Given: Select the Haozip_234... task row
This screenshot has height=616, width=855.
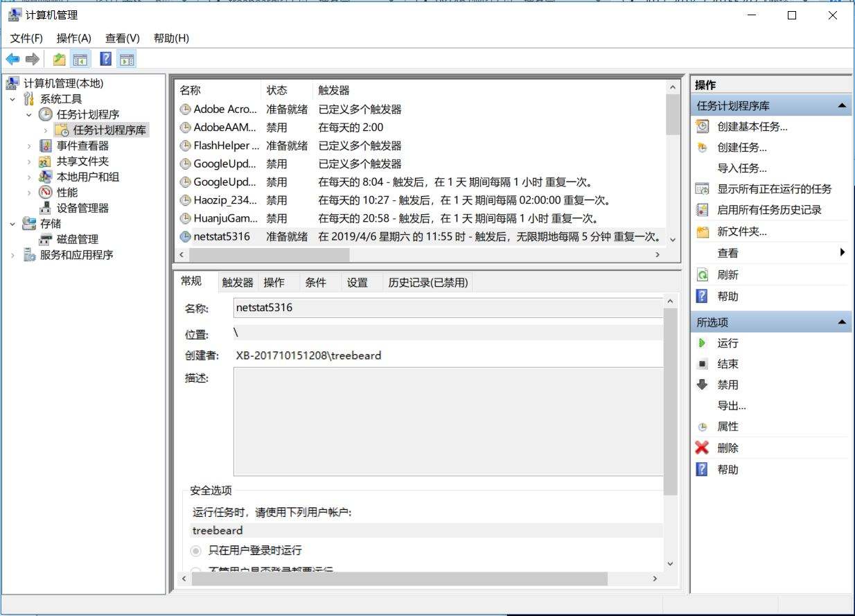Looking at the screenshot, I should point(420,200).
